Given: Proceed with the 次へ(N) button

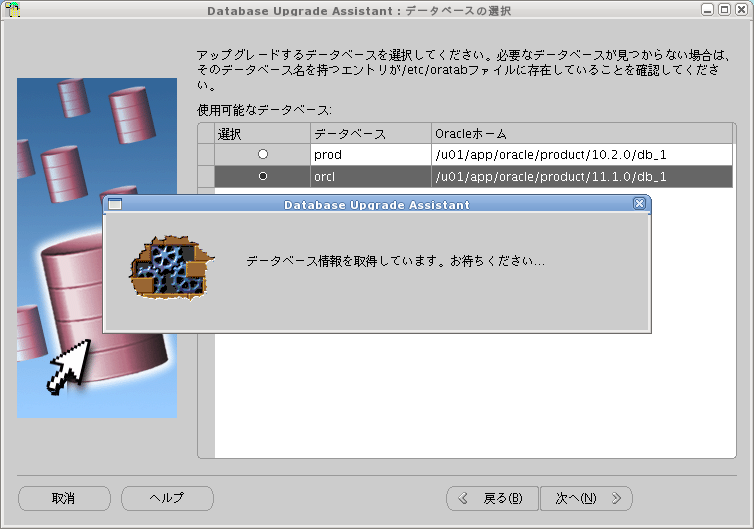Looking at the screenshot, I should (586, 498).
